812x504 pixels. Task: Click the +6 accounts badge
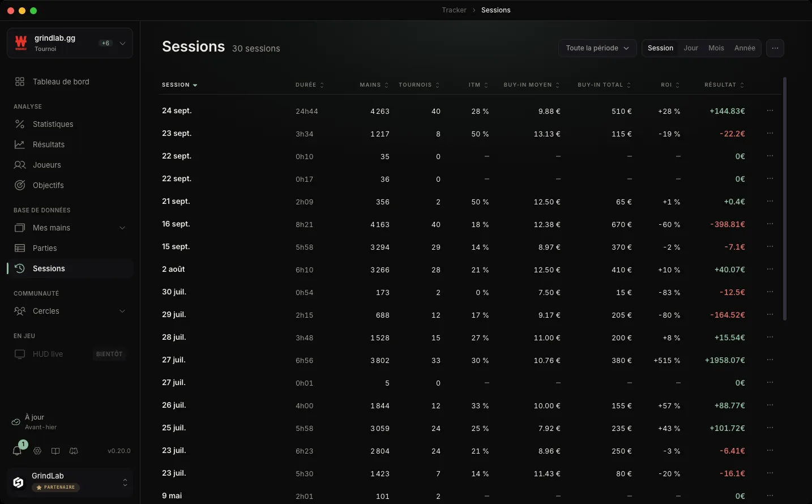pyautogui.click(x=106, y=43)
